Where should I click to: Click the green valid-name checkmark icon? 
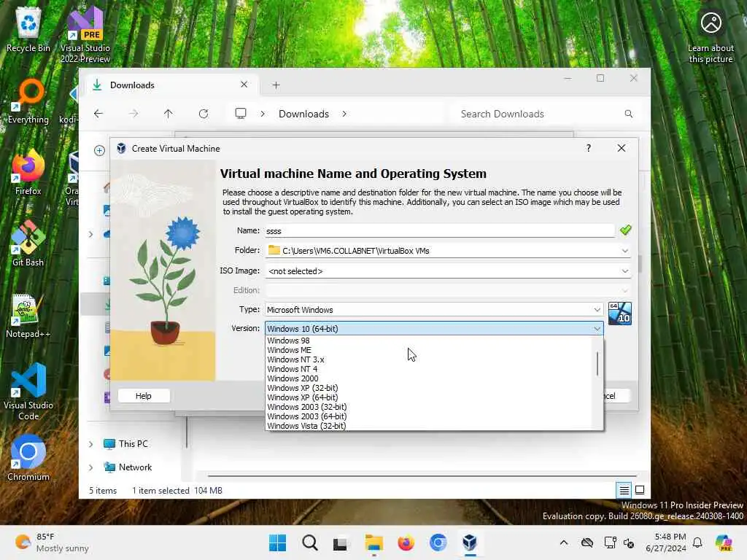click(x=625, y=230)
